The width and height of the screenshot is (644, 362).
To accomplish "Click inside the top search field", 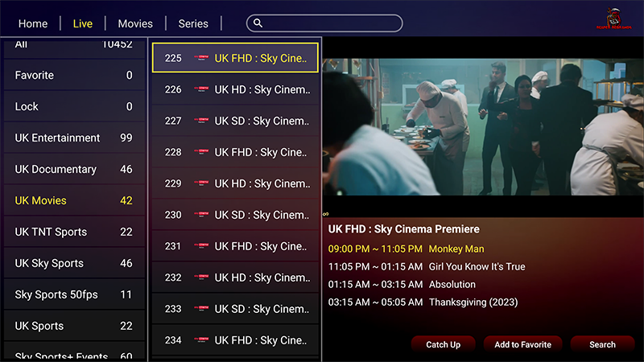I will [x=330, y=23].
